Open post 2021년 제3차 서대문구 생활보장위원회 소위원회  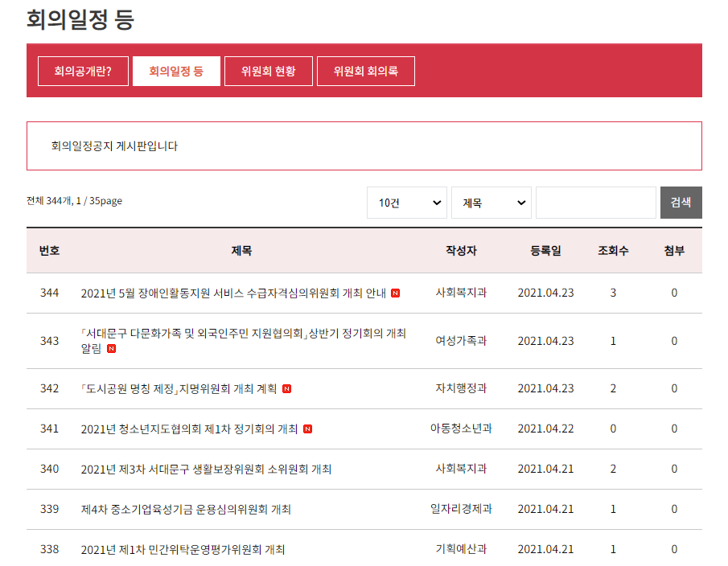point(206,469)
